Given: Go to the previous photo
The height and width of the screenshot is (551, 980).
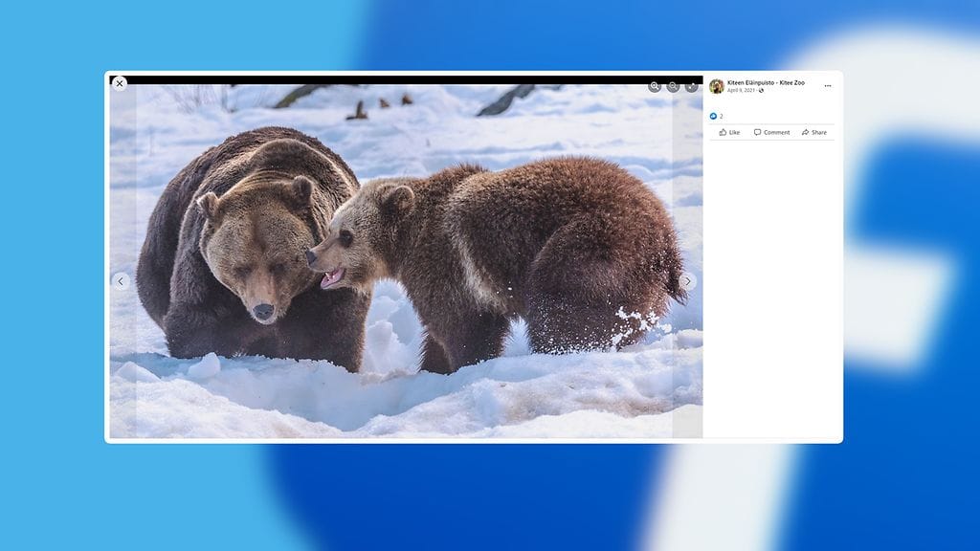Looking at the screenshot, I should [121, 281].
